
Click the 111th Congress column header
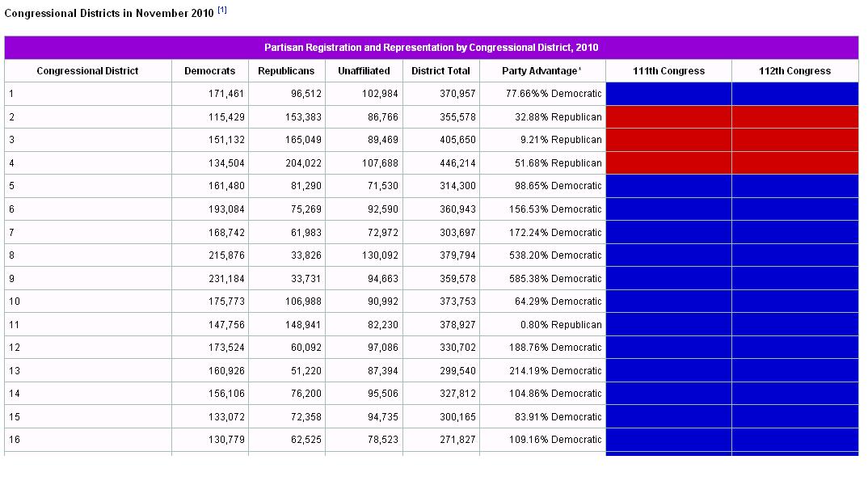pyautogui.click(x=668, y=71)
